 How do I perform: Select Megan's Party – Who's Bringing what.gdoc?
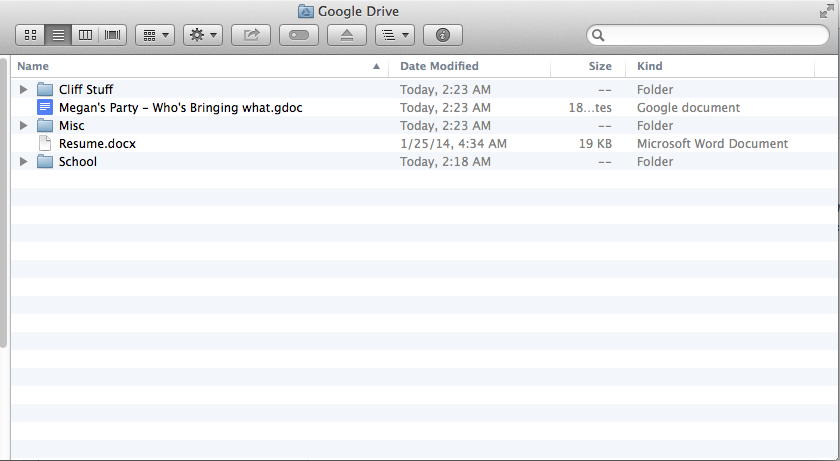point(181,108)
